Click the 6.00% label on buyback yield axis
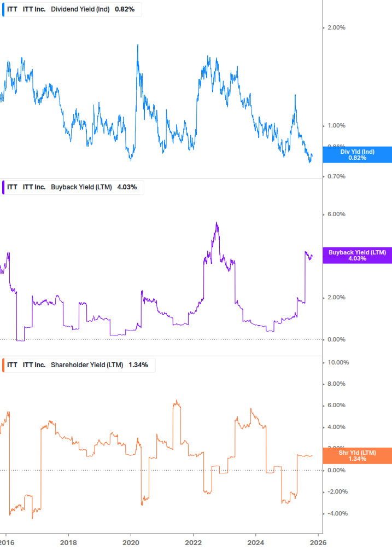The width and height of the screenshot is (392, 550). tap(336, 214)
